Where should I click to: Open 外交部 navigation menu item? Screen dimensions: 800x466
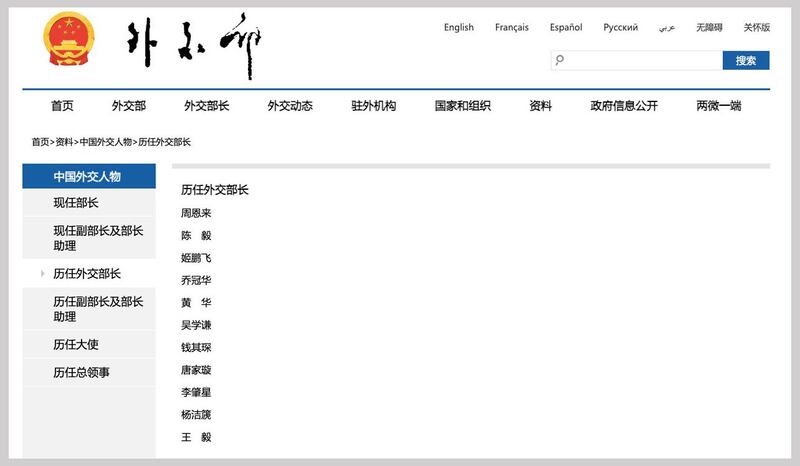[129, 106]
